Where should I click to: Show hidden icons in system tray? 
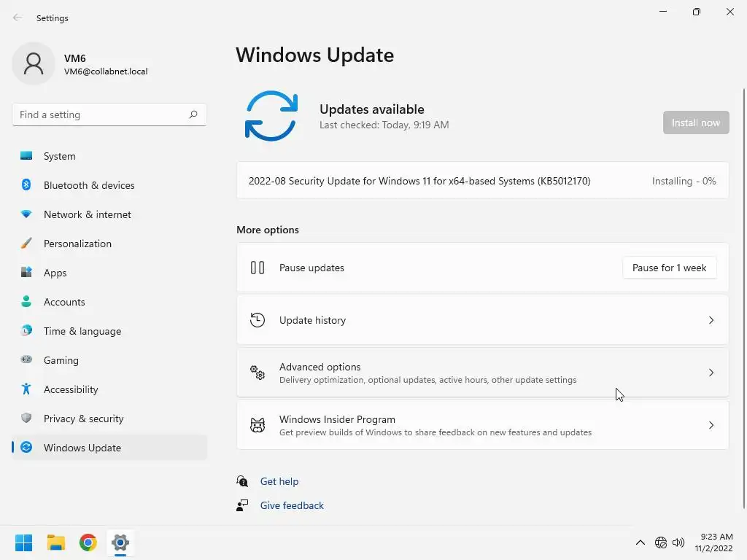(640, 542)
